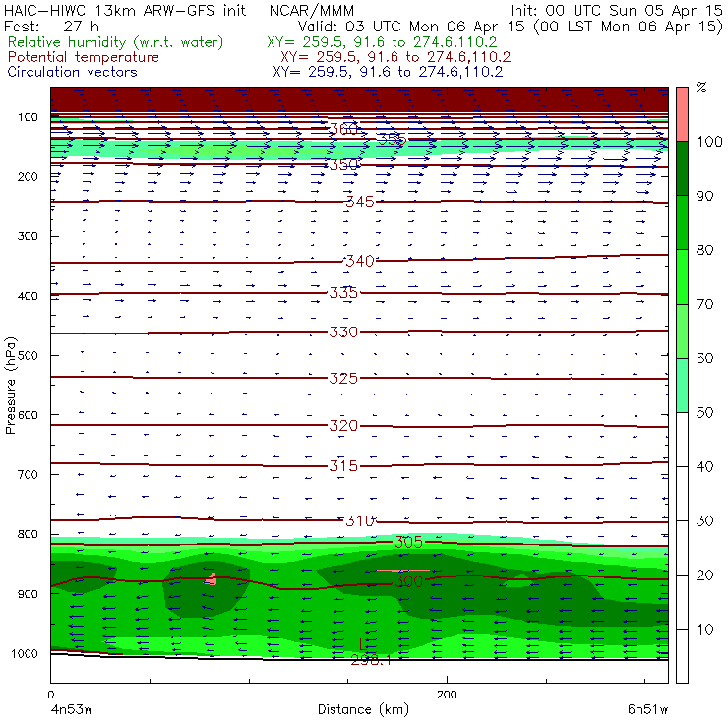Click the 340 contour label
The width and height of the screenshot is (728, 728).
[360, 261]
